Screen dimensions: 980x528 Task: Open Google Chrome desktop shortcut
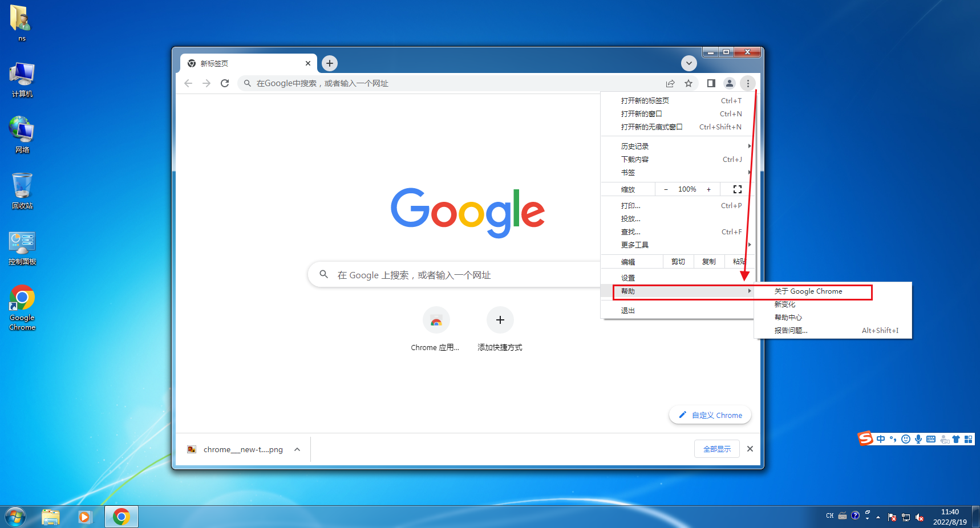(x=22, y=308)
